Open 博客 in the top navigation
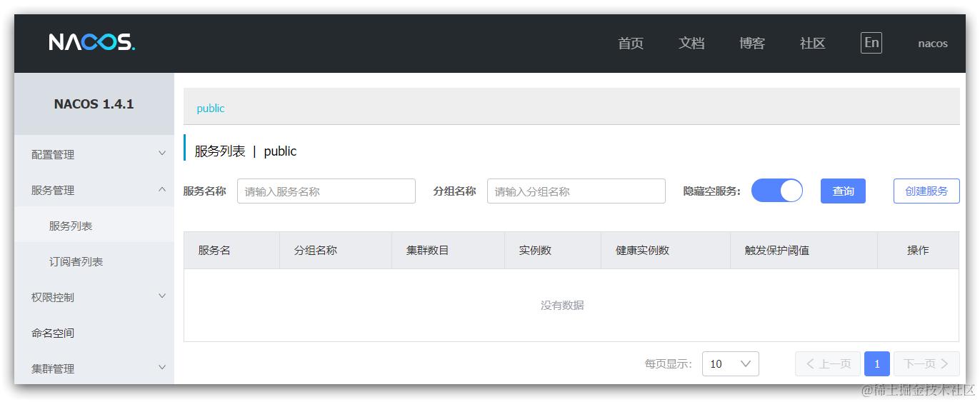 752,44
